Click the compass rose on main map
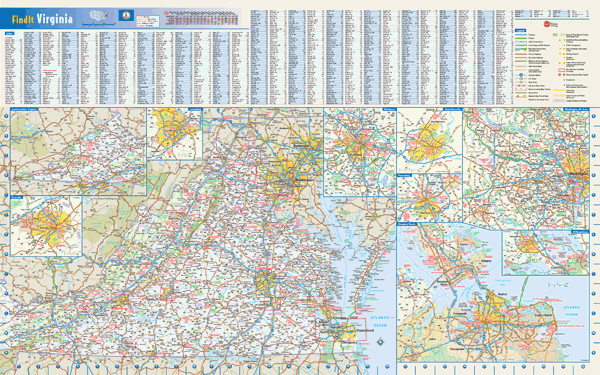Viewport: 600px width, 375px height. click(x=380, y=341)
